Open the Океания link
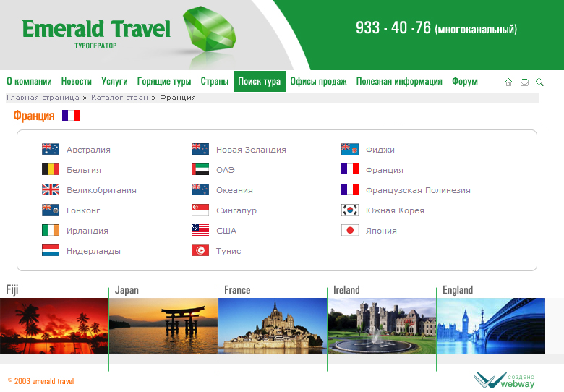 pos(234,190)
